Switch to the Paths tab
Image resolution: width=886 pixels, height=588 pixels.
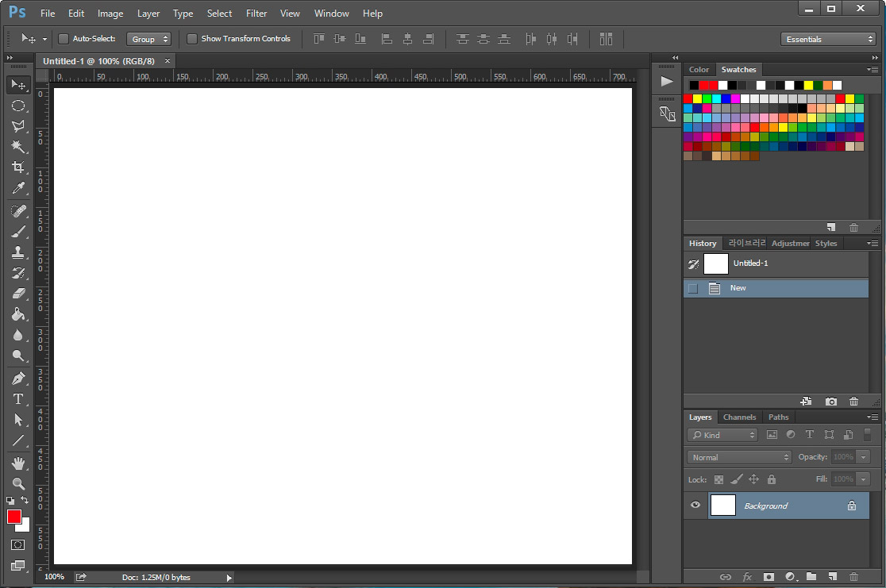pos(778,417)
